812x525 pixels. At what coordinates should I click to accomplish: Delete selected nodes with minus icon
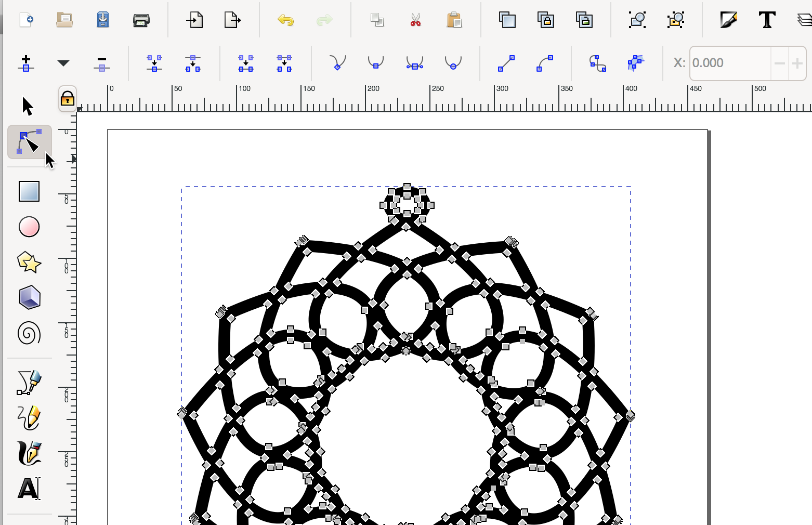(102, 63)
